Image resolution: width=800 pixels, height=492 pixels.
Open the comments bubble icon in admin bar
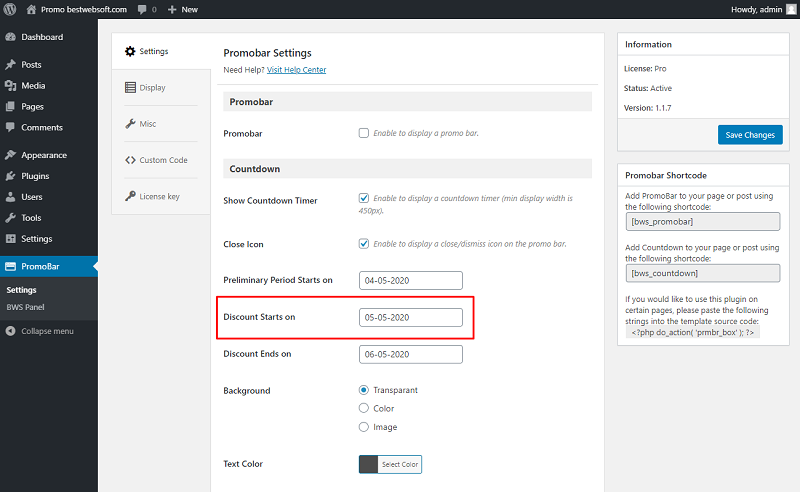pyautogui.click(x=142, y=10)
